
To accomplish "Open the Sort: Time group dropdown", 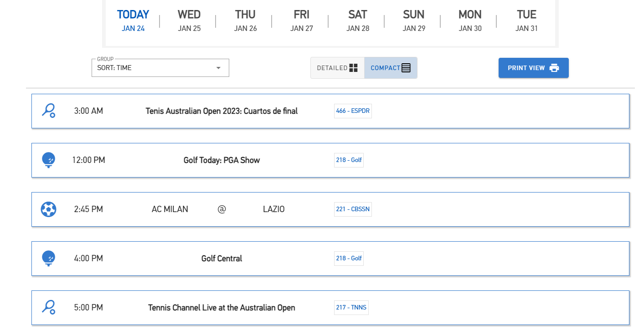I will click(160, 68).
